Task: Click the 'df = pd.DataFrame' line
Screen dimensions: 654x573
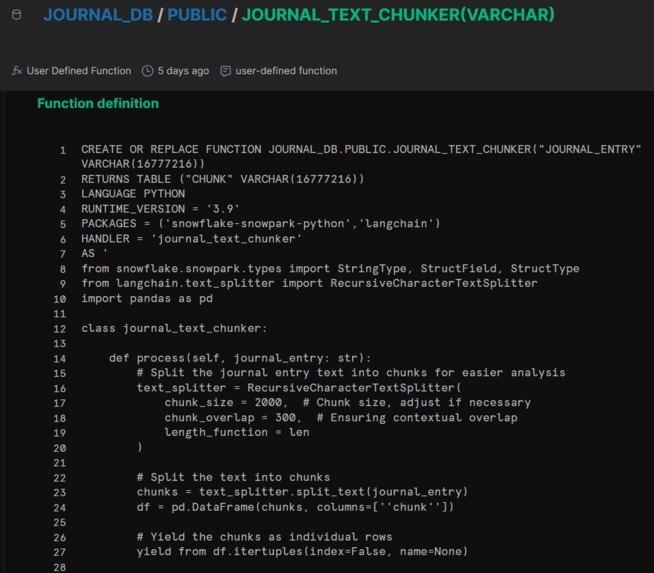Action: pos(295,508)
